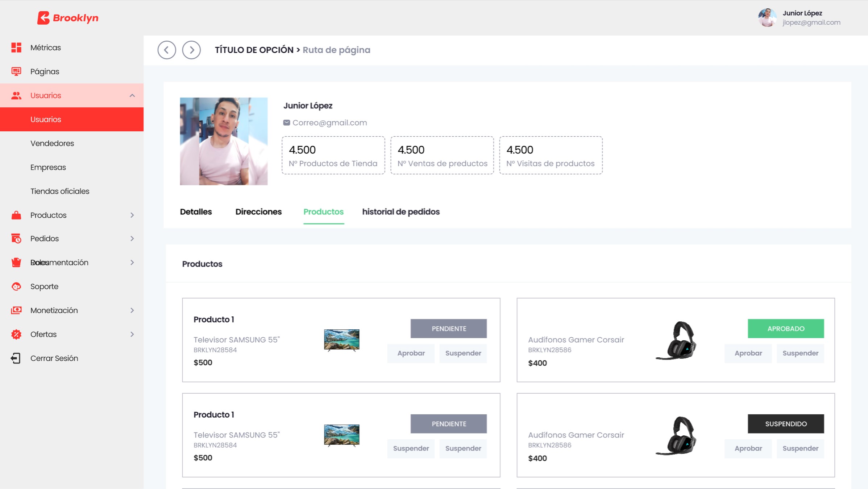
Task: Click the Ruta de página breadcrumb
Action: click(x=336, y=50)
